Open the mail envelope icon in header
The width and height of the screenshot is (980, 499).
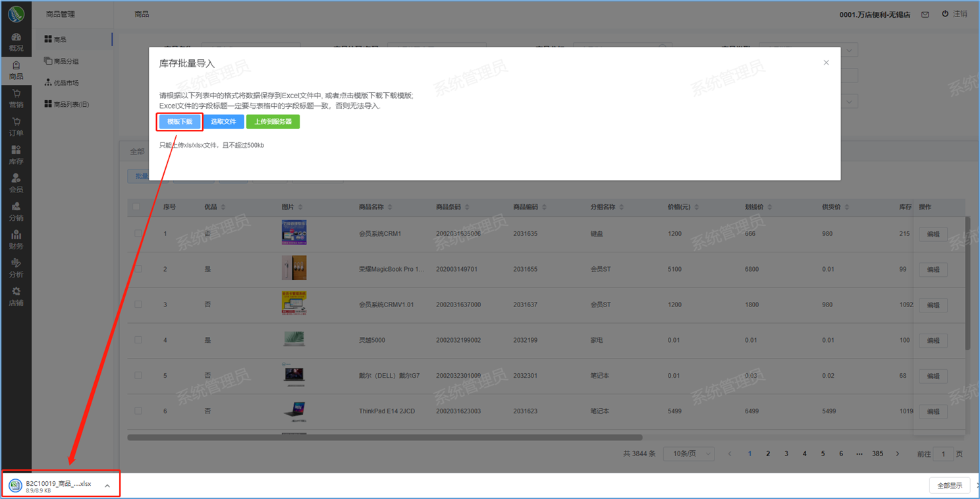point(925,15)
